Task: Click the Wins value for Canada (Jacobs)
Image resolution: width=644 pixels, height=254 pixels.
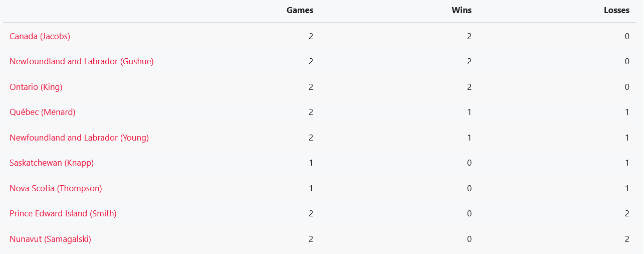Action: (469, 36)
